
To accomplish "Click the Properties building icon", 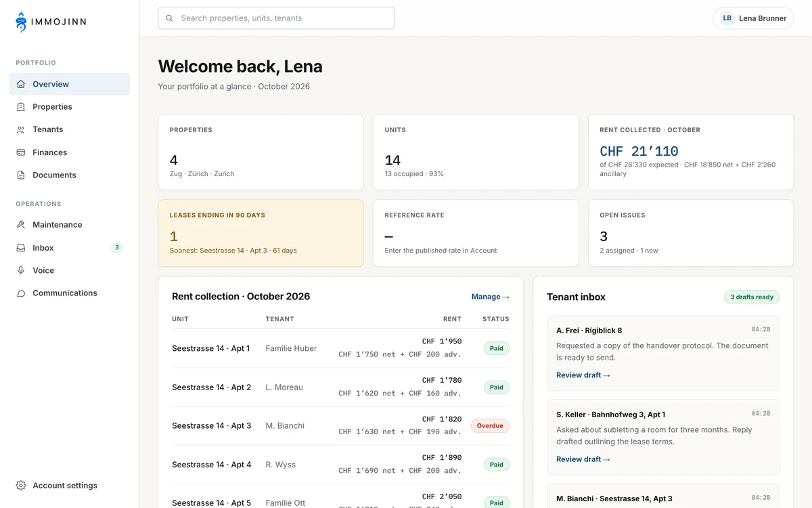I will (x=21, y=107).
